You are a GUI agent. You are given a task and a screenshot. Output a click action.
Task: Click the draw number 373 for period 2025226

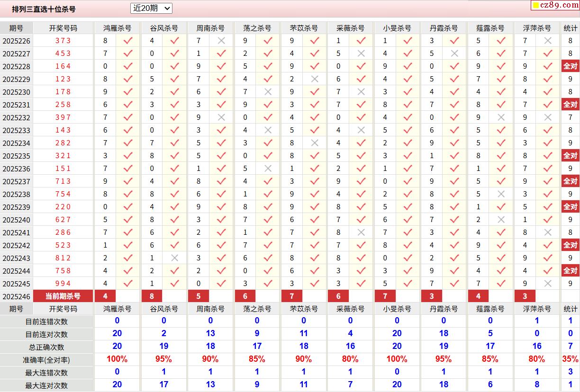(63, 41)
